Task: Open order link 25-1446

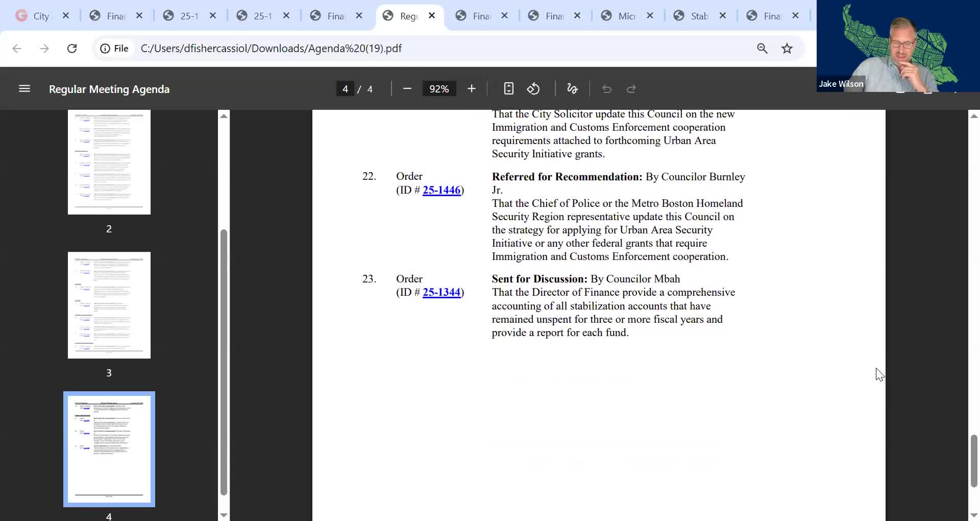Action: click(442, 190)
